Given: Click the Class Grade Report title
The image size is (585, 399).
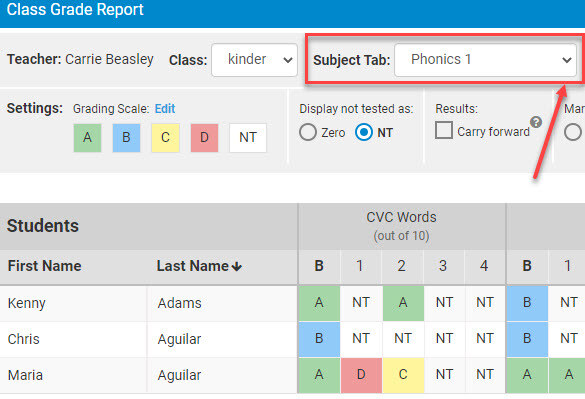Looking at the screenshot, I should 75,10.
